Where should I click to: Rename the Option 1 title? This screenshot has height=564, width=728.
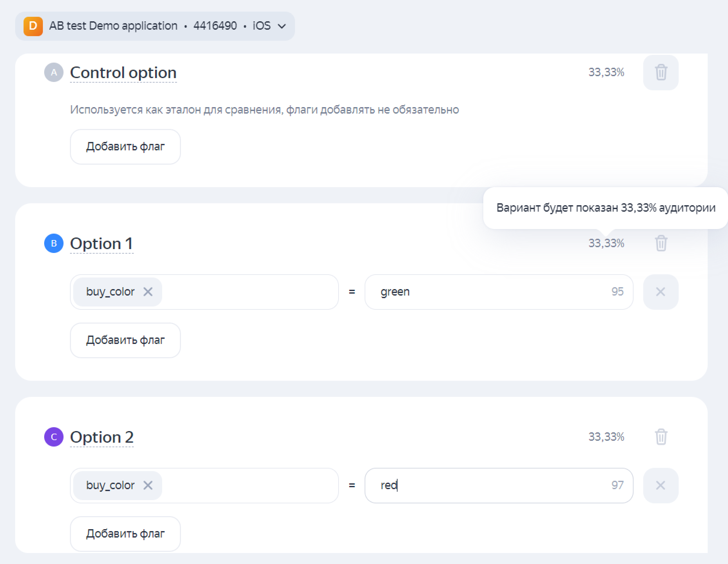pos(102,244)
